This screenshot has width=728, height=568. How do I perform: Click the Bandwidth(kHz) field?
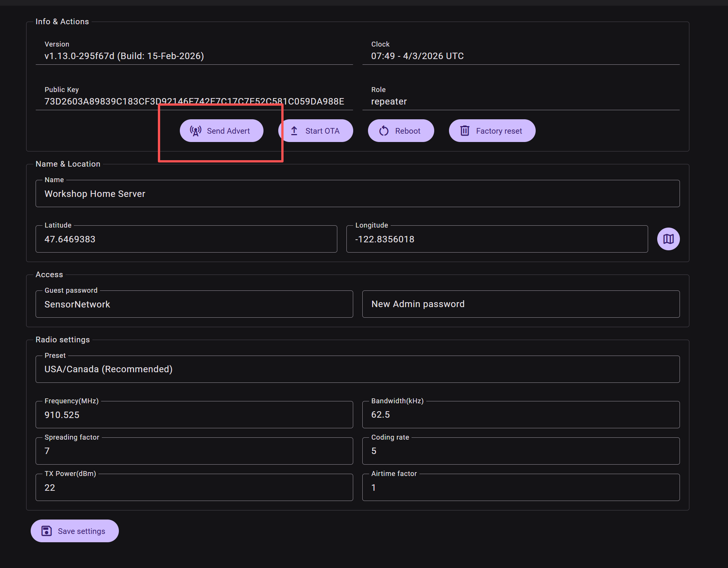(521, 415)
